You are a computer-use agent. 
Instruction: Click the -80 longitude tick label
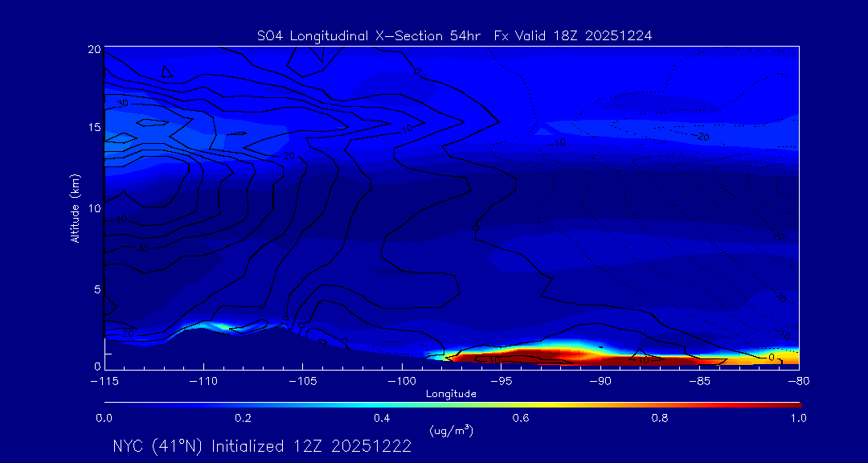pos(799,382)
